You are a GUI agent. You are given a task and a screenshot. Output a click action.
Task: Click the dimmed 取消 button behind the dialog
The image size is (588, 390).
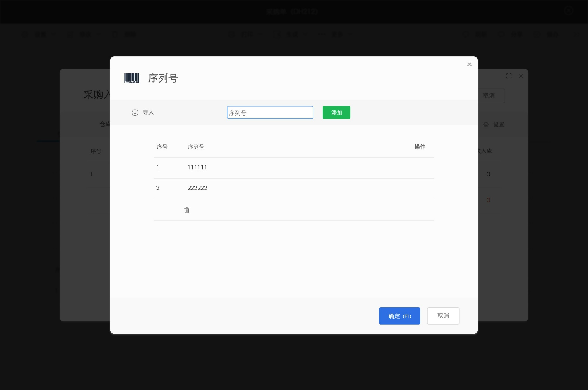coord(489,96)
